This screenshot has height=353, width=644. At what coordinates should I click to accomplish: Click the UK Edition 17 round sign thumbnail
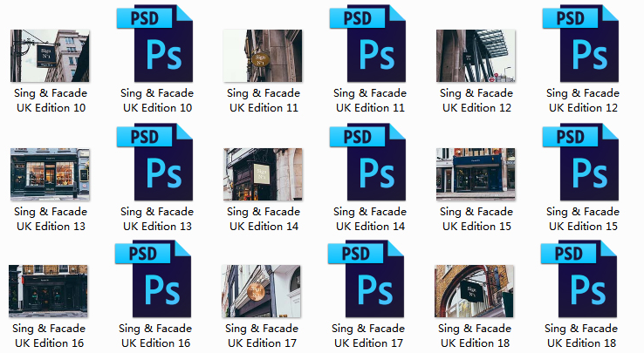pos(263,292)
